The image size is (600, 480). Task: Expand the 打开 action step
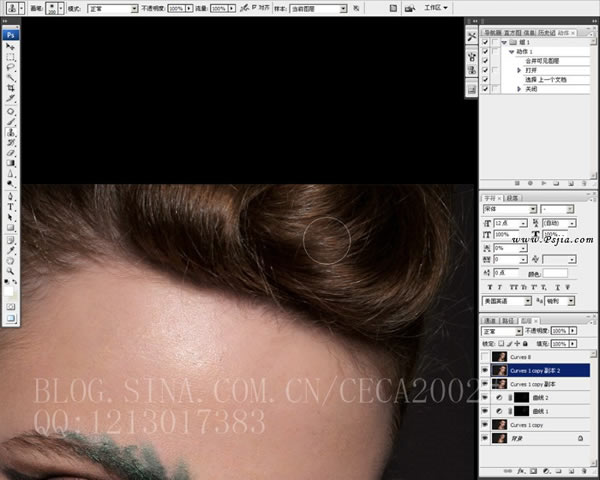tap(519, 70)
